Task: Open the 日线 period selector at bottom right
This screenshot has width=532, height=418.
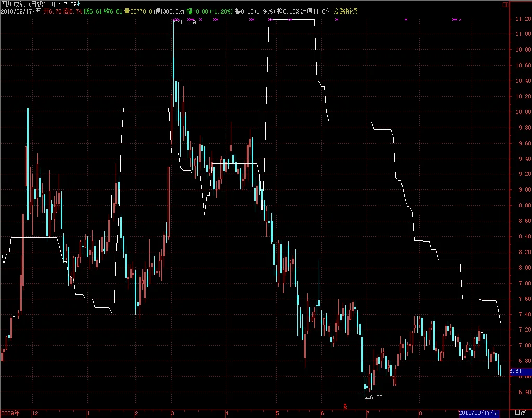Action: 521,413
